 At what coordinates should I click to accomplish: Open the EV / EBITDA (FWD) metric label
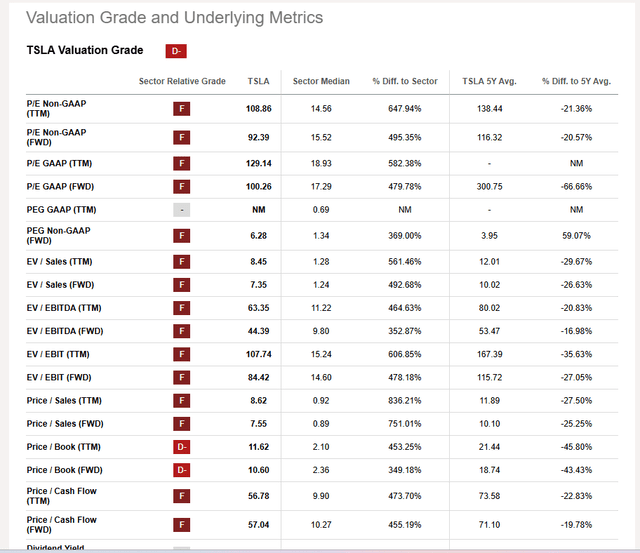click(65, 331)
